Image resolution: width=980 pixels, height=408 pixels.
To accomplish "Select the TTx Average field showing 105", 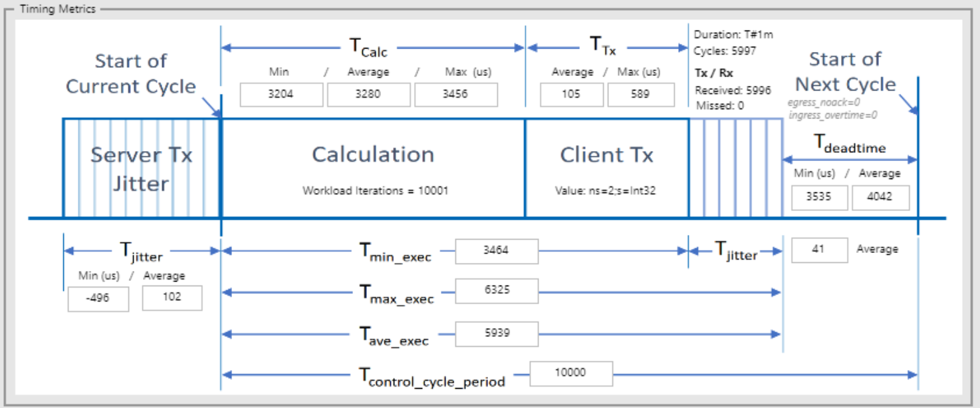I will tap(572, 95).
